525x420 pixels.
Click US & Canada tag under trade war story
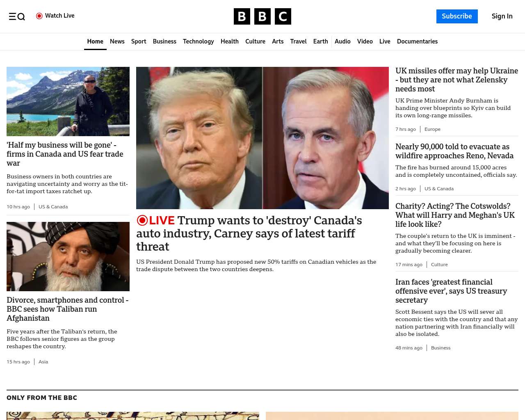53,207
